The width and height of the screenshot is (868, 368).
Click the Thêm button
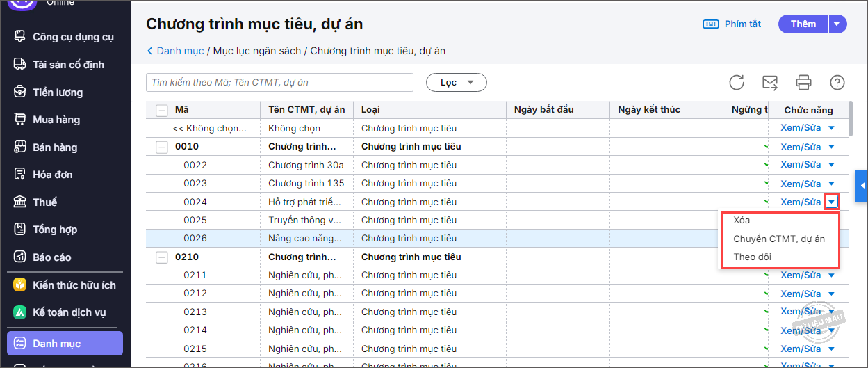tap(803, 24)
